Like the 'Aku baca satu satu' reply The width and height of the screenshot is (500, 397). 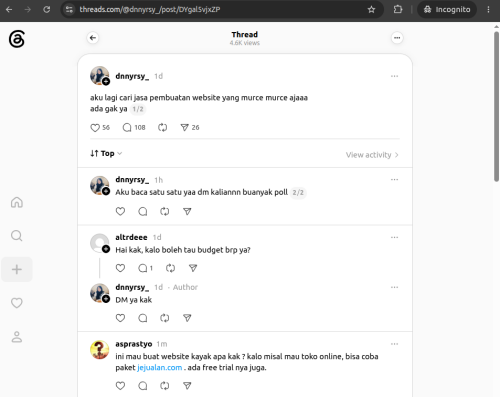[120, 211]
